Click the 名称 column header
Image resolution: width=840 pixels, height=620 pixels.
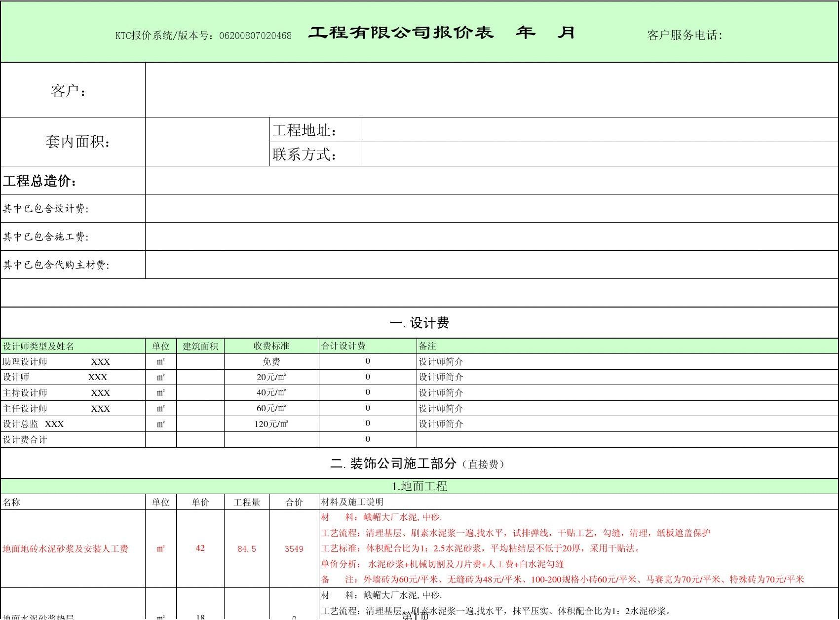73,502
